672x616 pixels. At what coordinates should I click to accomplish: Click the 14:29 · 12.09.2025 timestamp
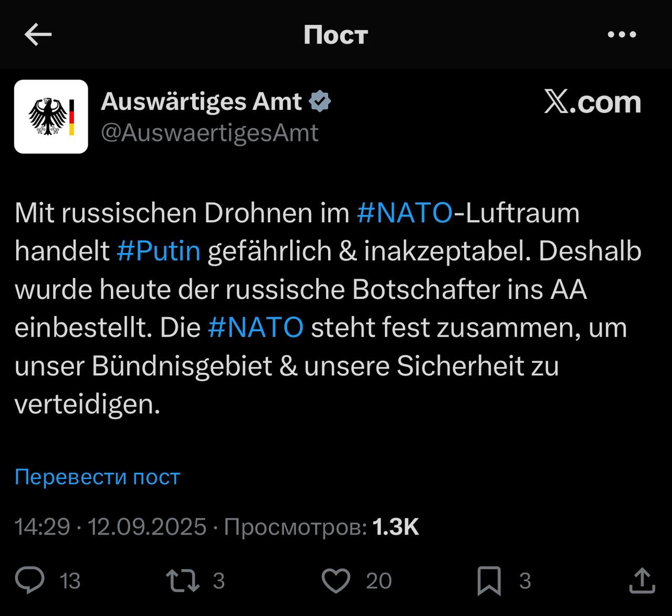[x=111, y=527]
